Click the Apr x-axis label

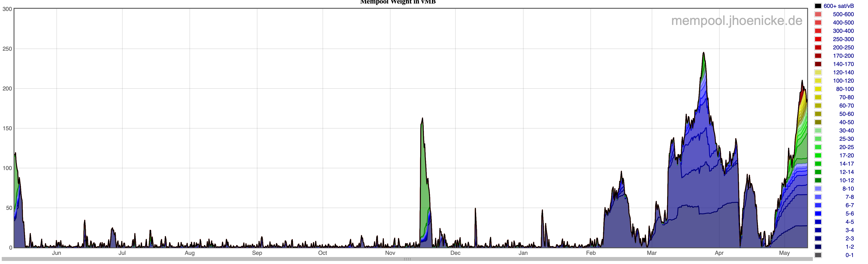pos(719,253)
